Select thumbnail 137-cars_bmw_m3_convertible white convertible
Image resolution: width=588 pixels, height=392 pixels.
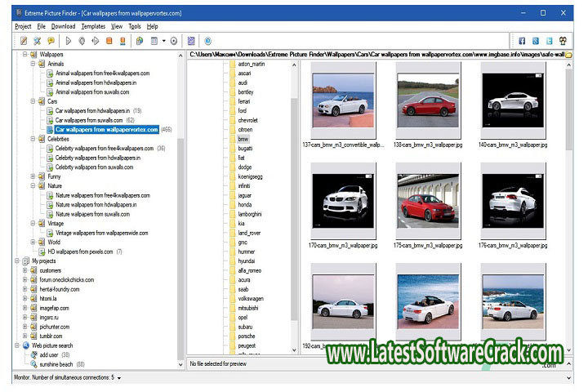343,100
